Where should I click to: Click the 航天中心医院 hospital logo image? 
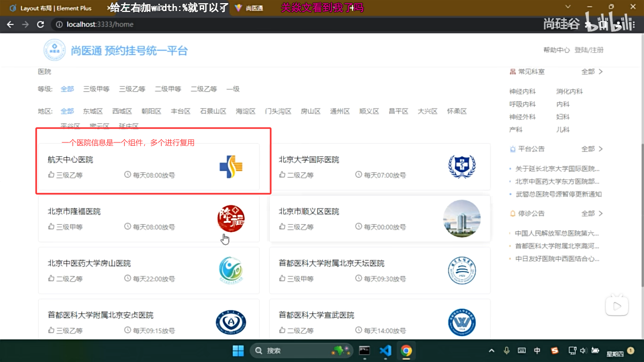pos(230,167)
